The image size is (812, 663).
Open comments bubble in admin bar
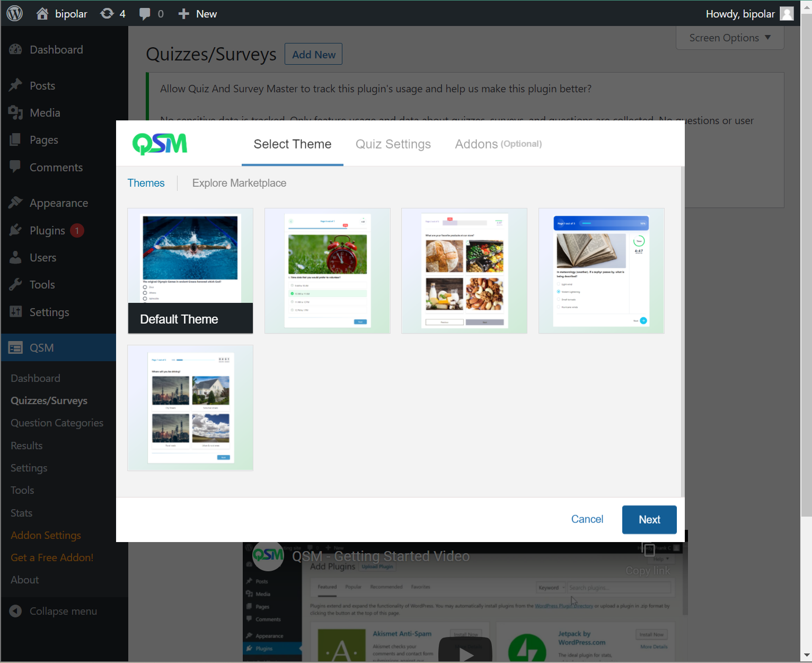click(x=145, y=14)
